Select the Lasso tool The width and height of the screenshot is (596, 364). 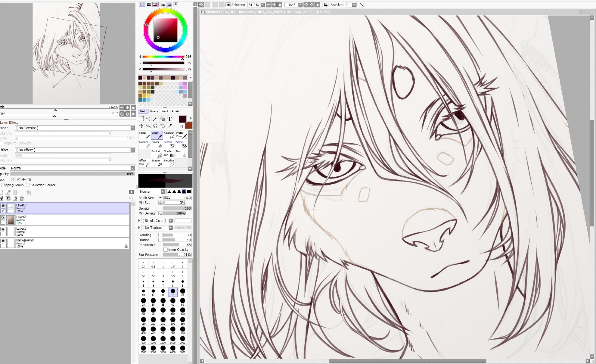point(148,119)
